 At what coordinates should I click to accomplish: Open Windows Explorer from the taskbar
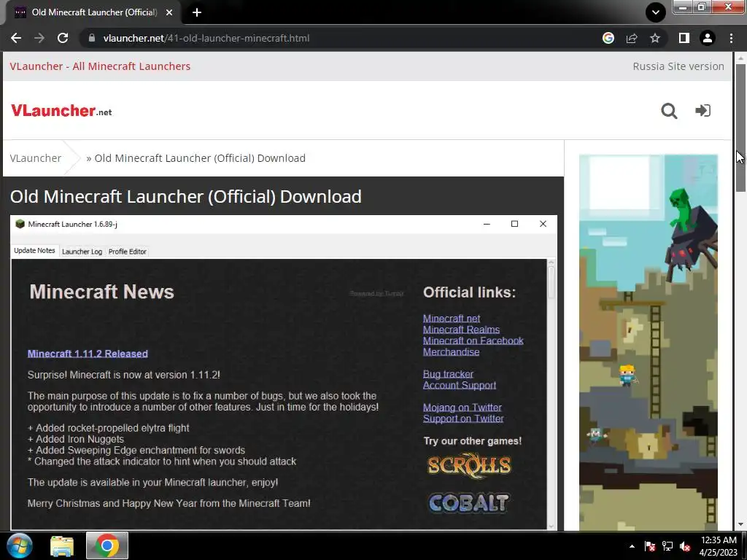point(62,545)
